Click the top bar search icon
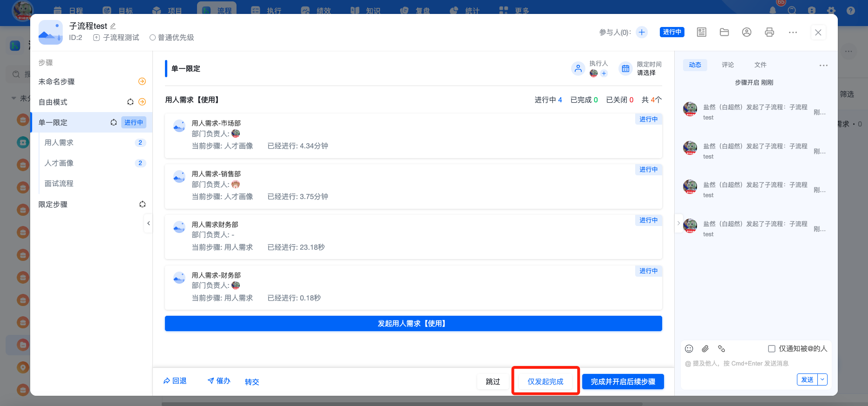Screen dimensions: 868x406 [792, 10]
